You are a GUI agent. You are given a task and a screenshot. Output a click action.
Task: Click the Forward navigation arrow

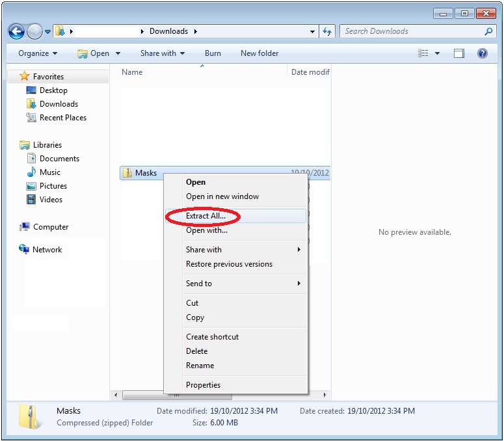pos(34,31)
